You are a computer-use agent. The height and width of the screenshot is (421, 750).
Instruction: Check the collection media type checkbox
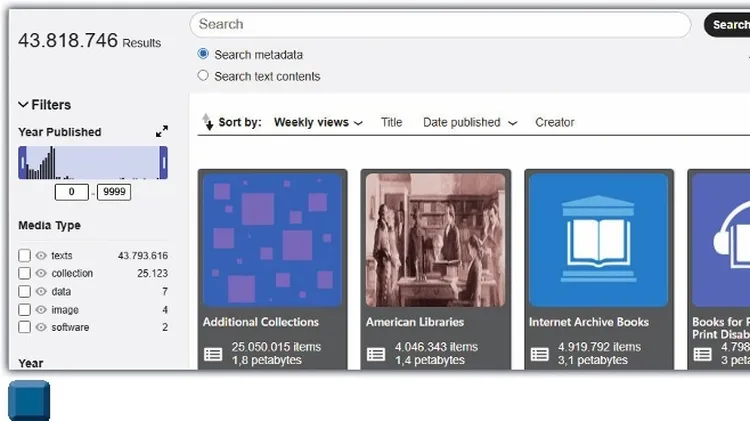pos(24,273)
